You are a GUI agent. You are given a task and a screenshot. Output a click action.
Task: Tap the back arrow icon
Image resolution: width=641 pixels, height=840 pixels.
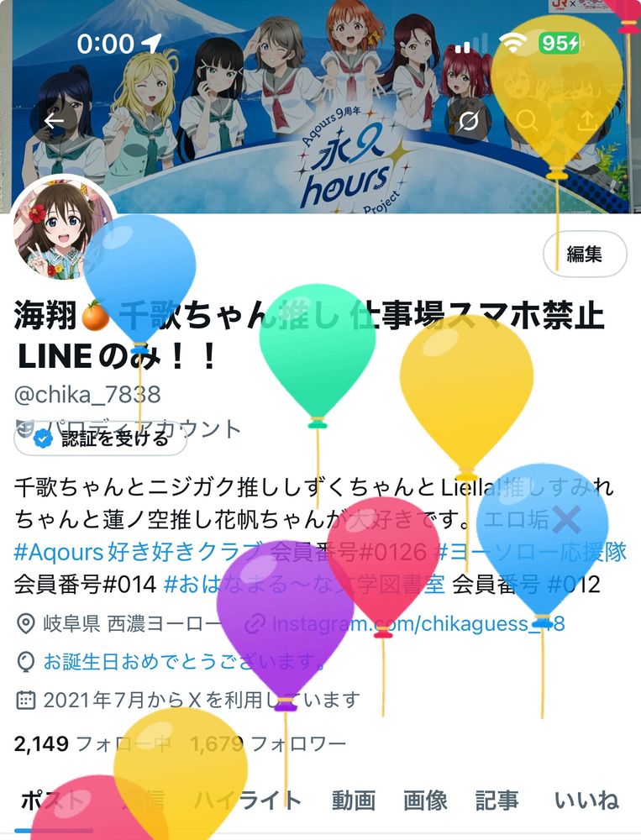tap(54, 122)
